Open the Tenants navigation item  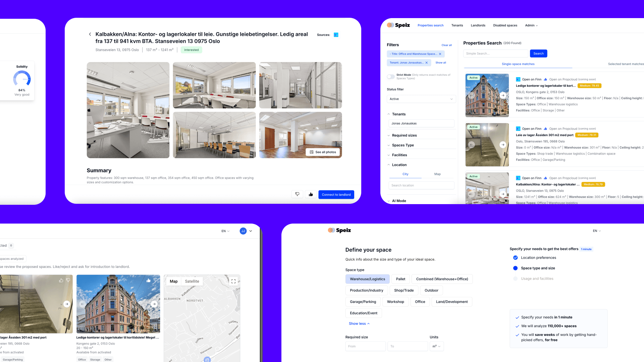click(457, 25)
